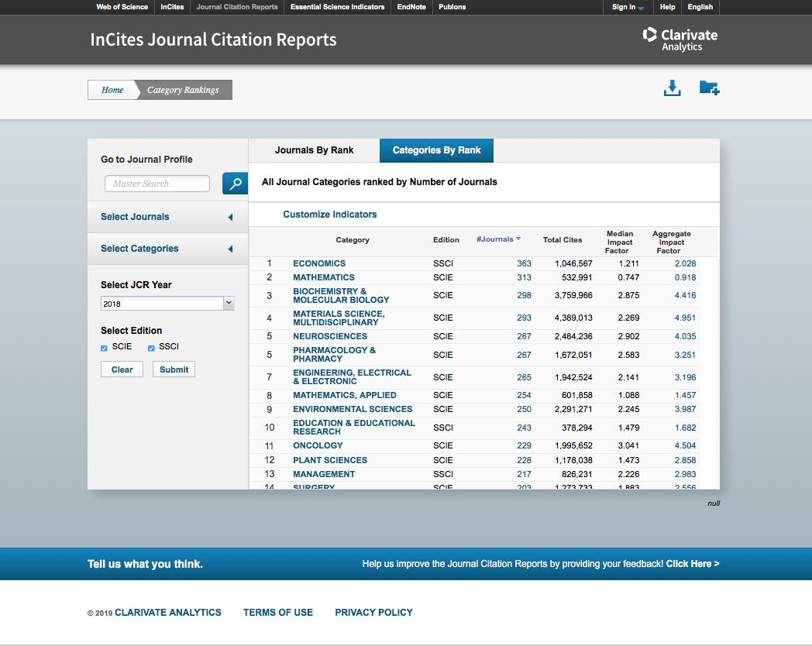The height and width of the screenshot is (646, 812).
Task: Open the MATHEMATICS category link
Action: [x=324, y=277]
